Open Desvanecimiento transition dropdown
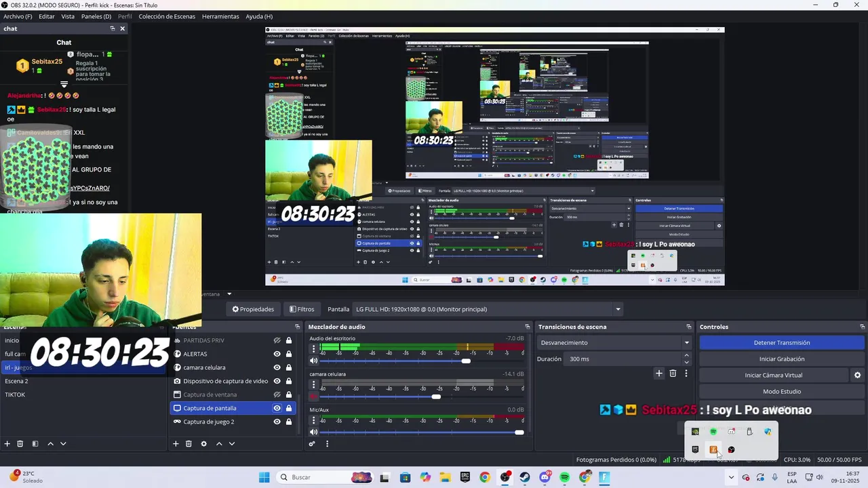The height and width of the screenshot is (488, 868). tap(614, 342)
